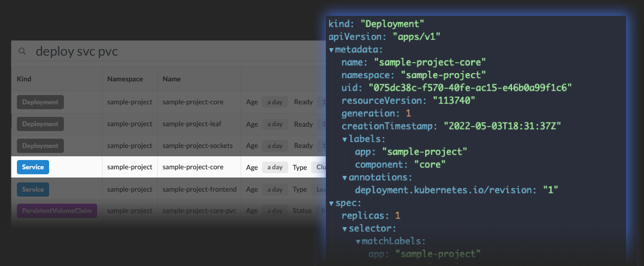Click the search magnifier icon
Image resolution: width=644 pixels, height=266 pixels.
[x=22, y=51]
